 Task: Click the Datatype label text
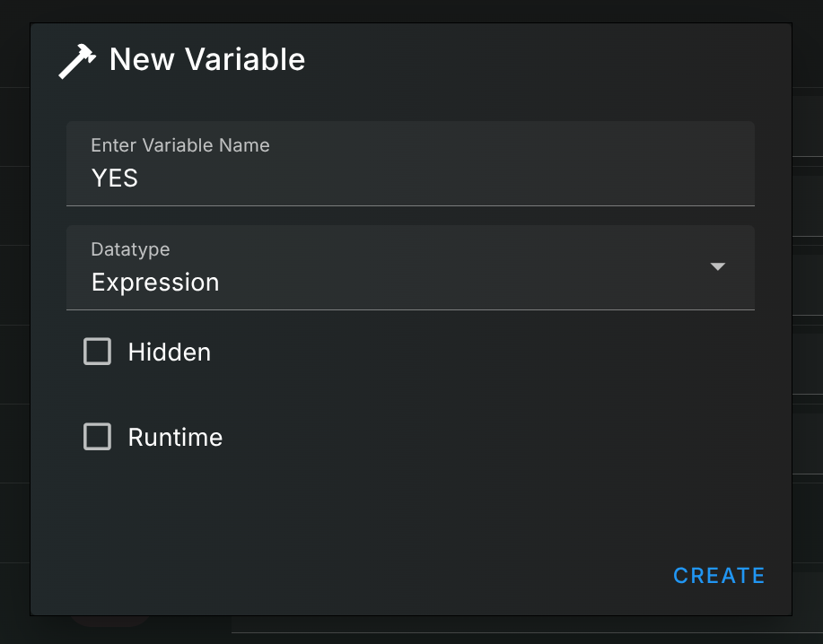click(x=130, y=249)
